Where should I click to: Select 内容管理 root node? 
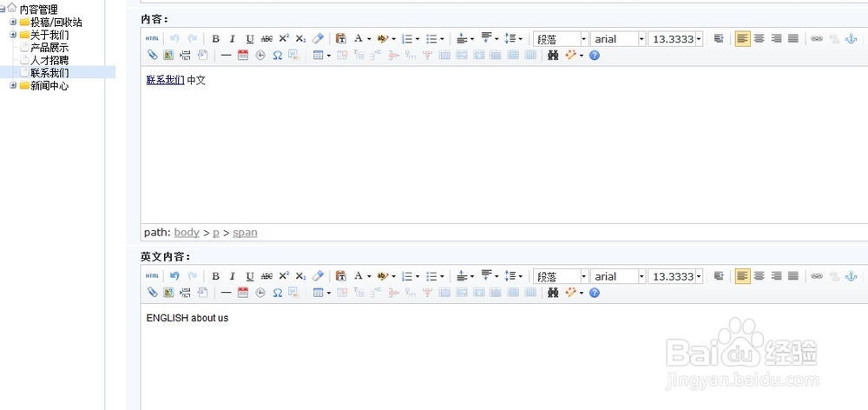click(38, 10)
